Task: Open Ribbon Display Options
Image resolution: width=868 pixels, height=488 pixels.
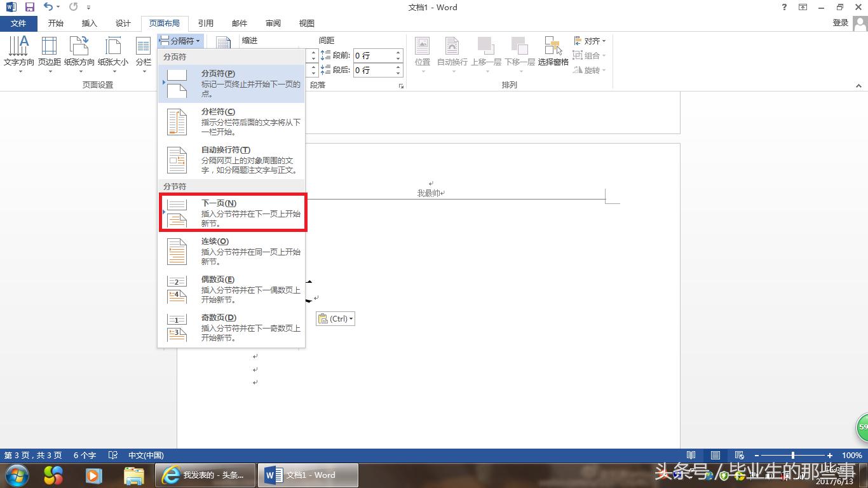Action: 803,7
